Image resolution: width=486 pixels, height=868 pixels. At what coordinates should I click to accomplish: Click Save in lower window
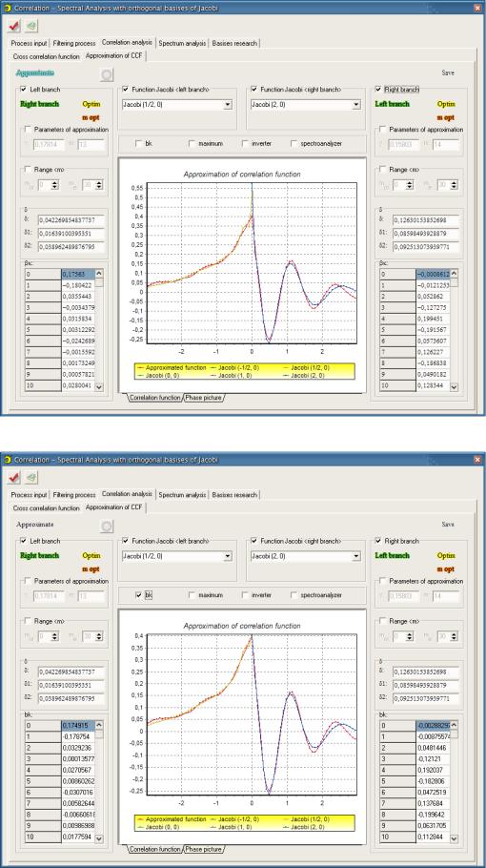point(448,525)
